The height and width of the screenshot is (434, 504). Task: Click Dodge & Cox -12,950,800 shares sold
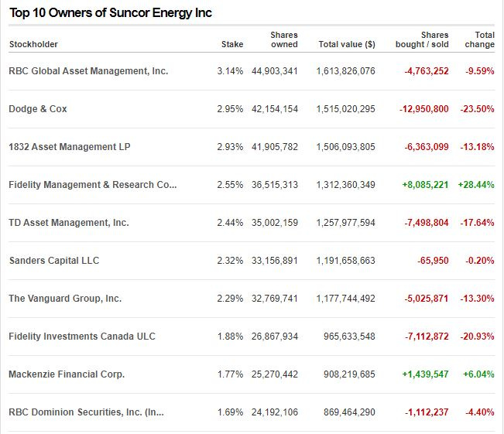tap(424, 109)
